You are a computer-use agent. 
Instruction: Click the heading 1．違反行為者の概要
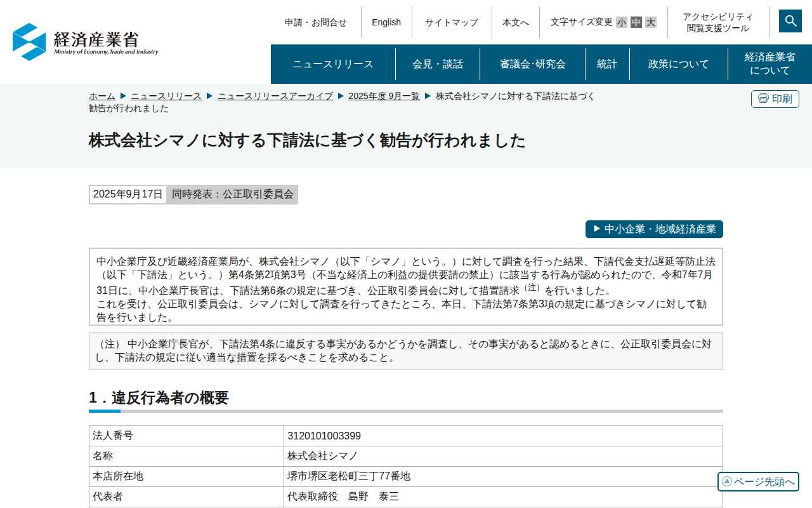pos(159,398)
